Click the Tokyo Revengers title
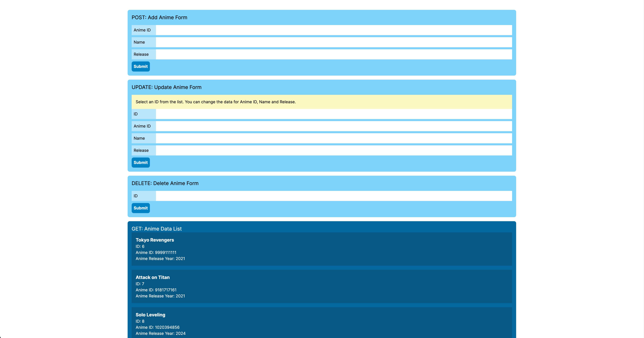 155,240
